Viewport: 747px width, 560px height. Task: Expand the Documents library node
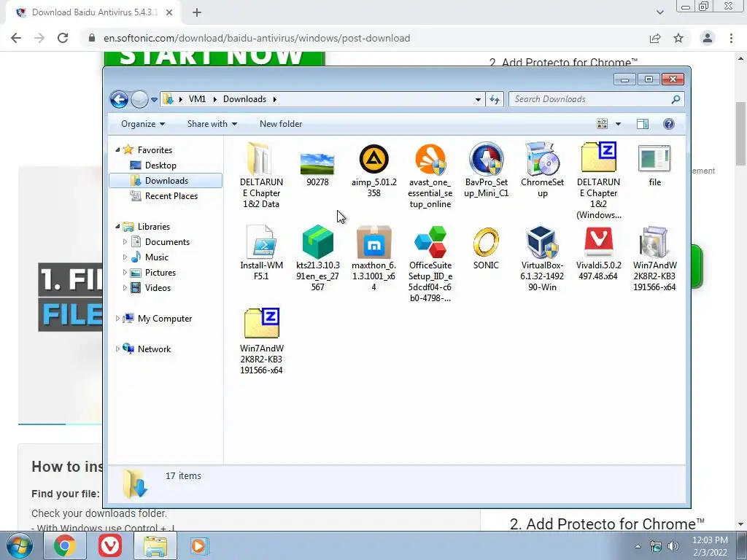125,242
